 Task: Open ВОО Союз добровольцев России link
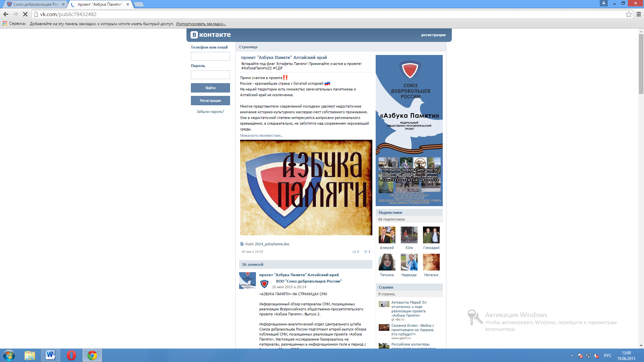309,281
